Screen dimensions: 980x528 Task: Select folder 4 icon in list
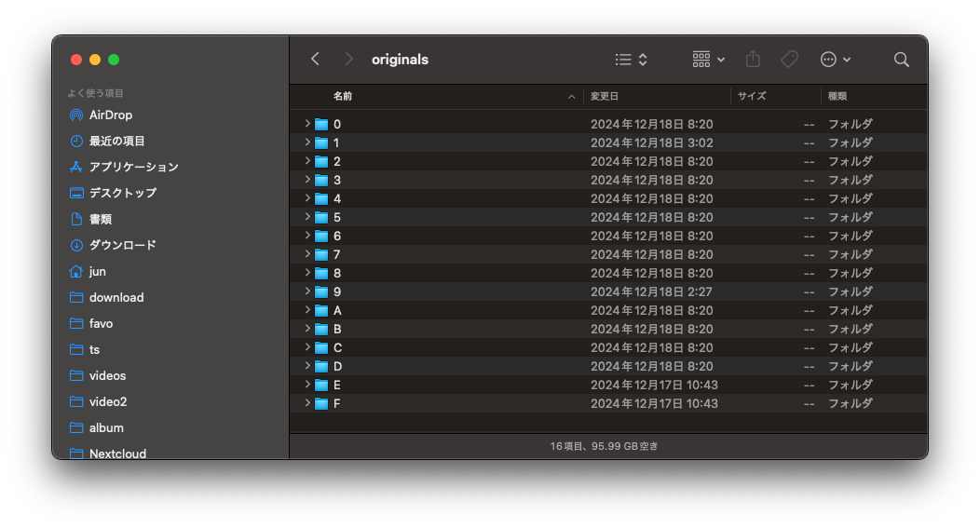pos(321,199)
